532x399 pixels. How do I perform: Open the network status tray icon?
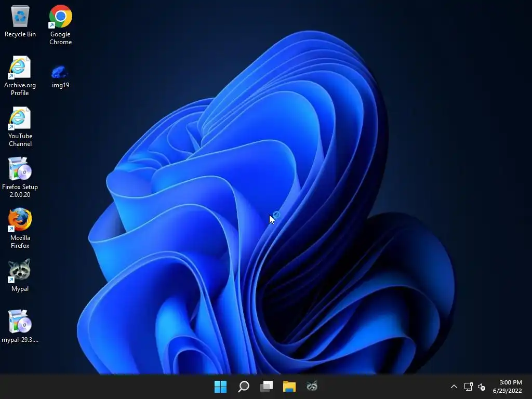[x=468, y=387]
